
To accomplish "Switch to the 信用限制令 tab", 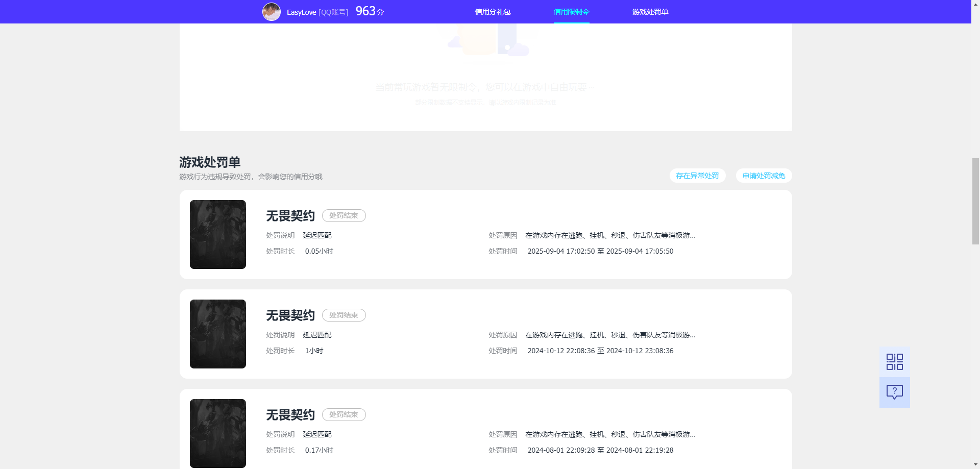I will (571, 11).
